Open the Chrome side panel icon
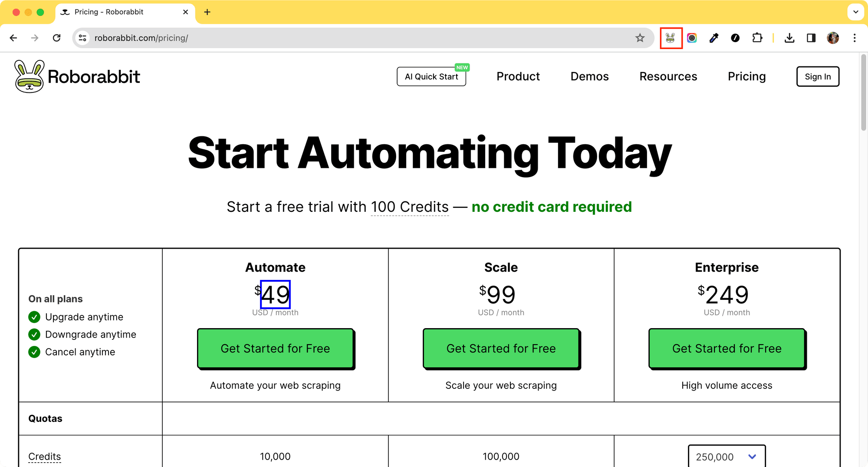 click(811, 38)
